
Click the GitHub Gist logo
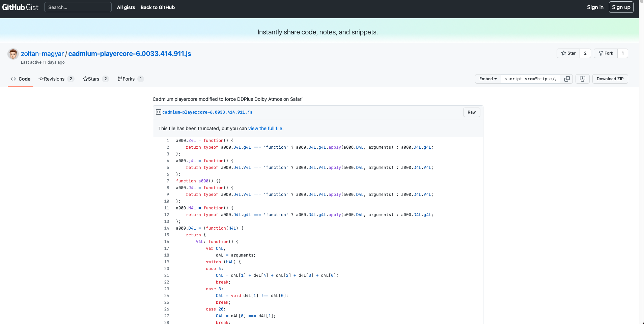[x=20, y=7]
